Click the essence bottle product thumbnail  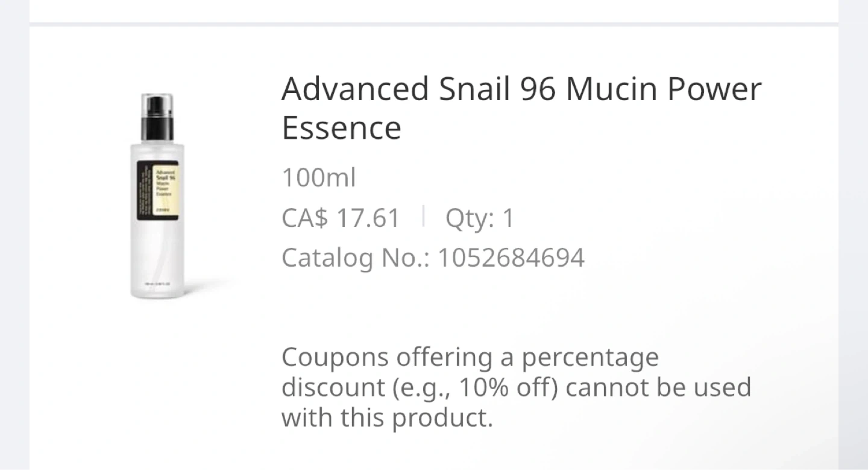point(158,196)
